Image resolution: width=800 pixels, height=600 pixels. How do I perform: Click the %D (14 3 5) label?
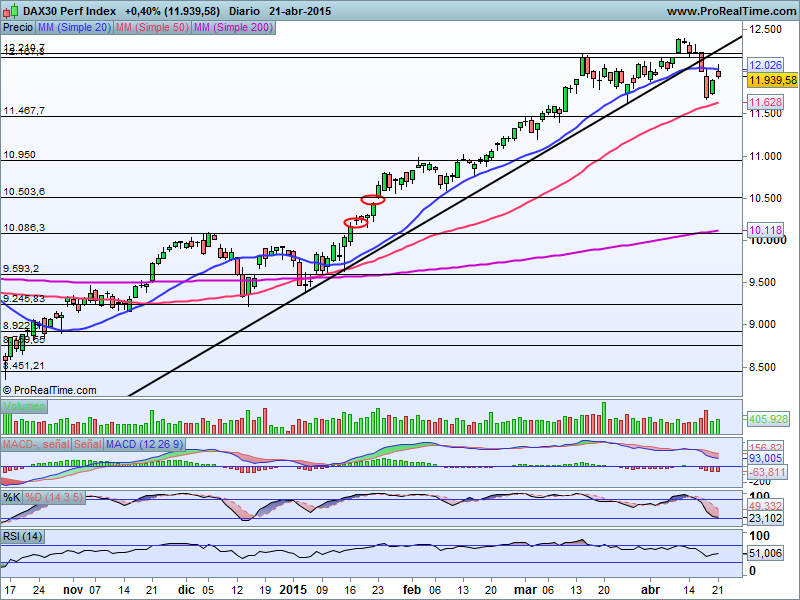[x=54, y=497]
